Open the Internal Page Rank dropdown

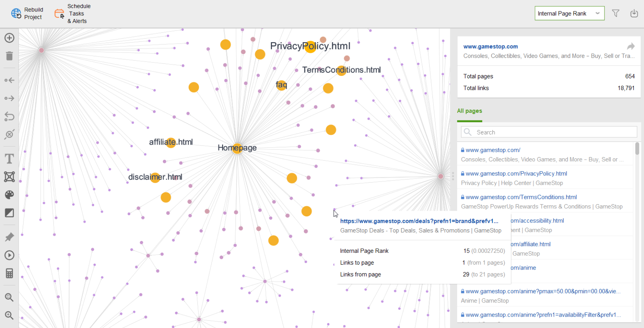click(x=570, y=13)
